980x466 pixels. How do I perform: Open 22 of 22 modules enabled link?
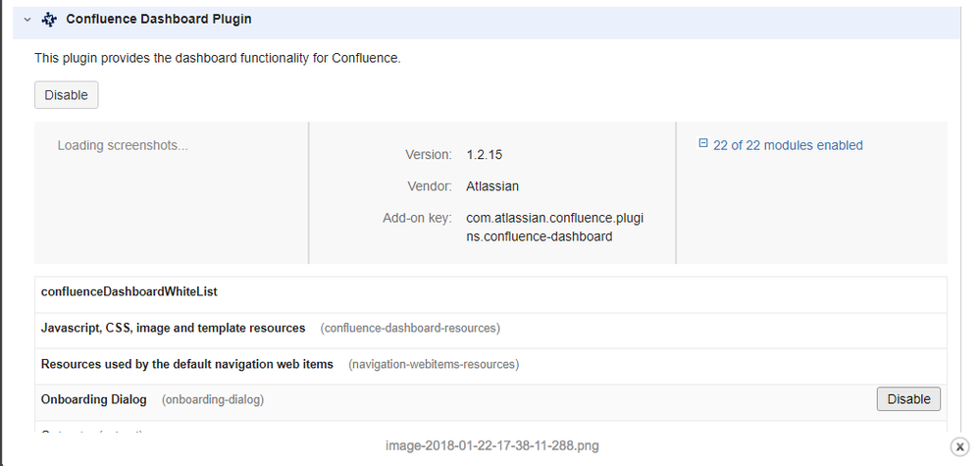[788, 145]
